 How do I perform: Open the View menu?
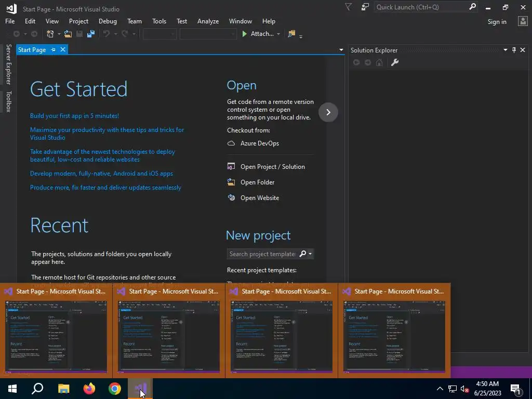[x=52, y=21]
